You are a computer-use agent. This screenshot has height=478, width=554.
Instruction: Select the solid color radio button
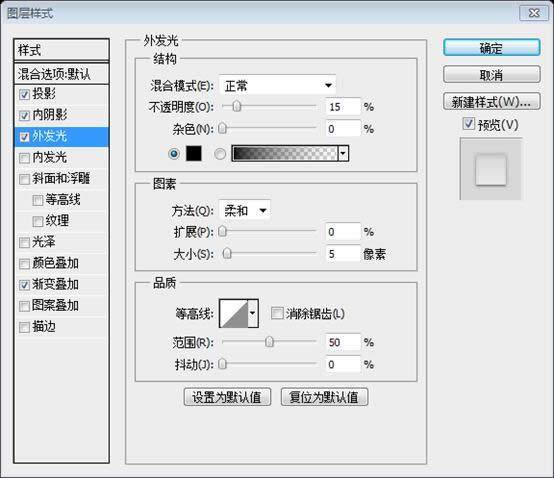[x=173, y=154]
